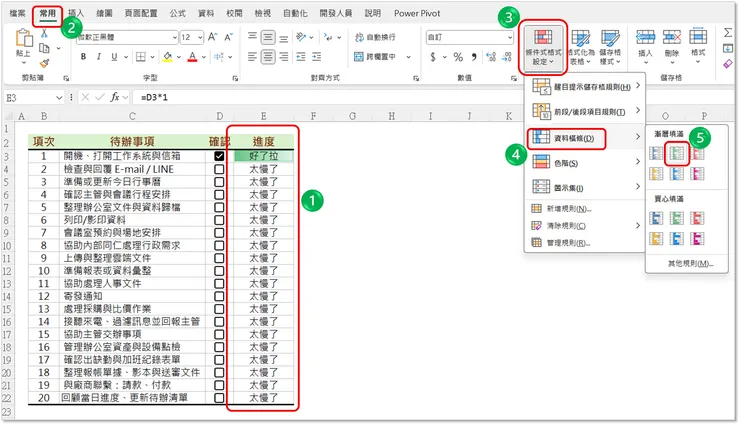Screen dimensions: 740x425
Task: Align text to top
Action: [252, 37]
